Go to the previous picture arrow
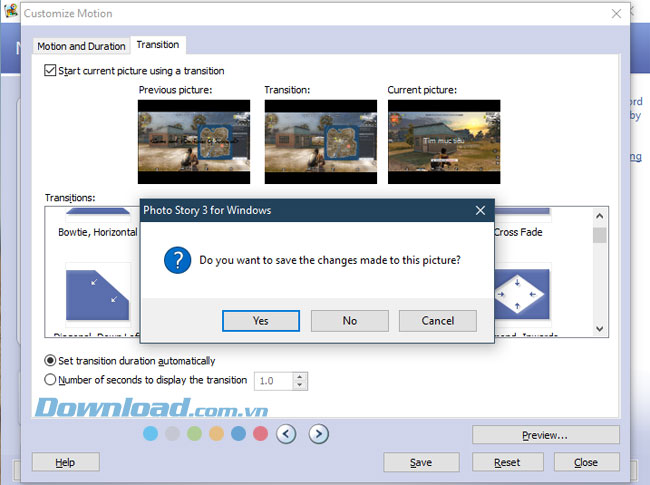This screenshot has height=485, width=650. pos(286,434)
